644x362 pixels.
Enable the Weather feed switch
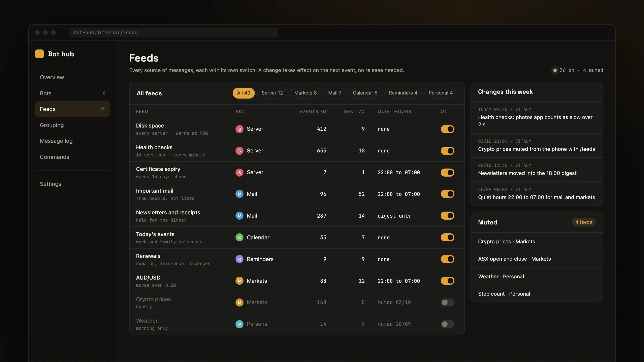447,324
